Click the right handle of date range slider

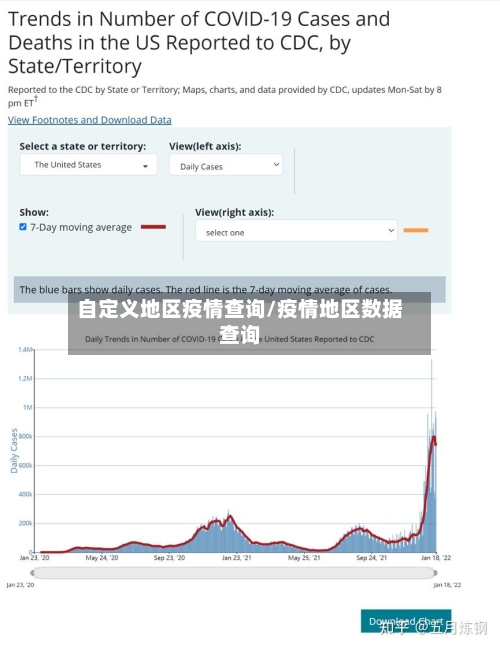(435, 573)
